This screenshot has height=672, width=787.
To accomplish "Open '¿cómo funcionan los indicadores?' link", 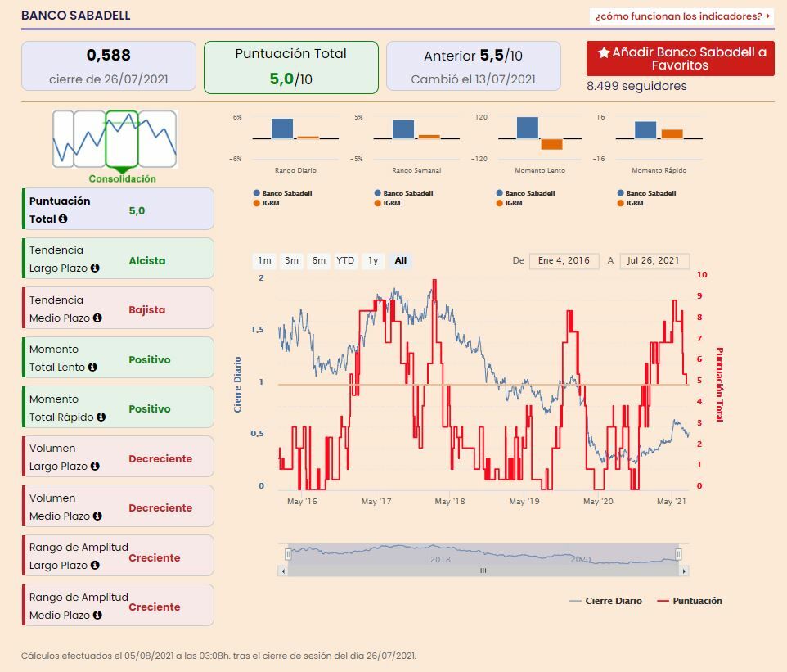I will click(681, 16).
